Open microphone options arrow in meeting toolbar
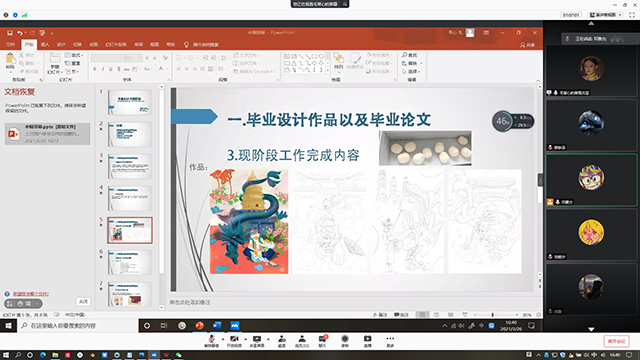Screen dimensions: 640x360 pyautogui.click(x=222, y=339)
